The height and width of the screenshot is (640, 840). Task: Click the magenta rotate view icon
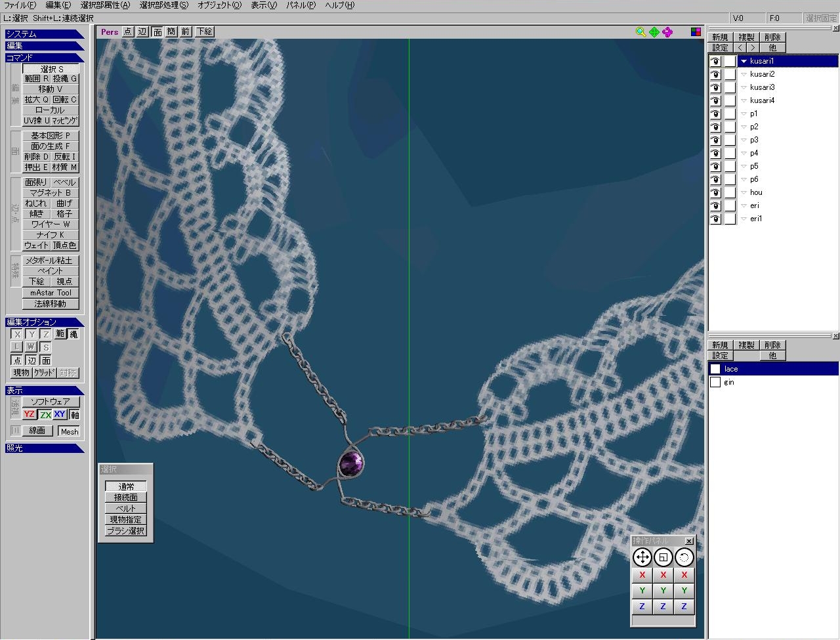tap(667, 32)
